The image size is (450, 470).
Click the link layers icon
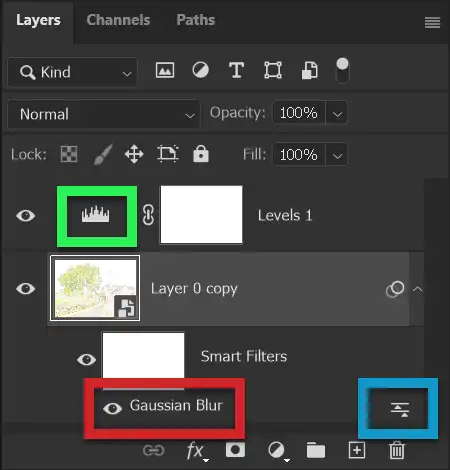tap(154, 450)
